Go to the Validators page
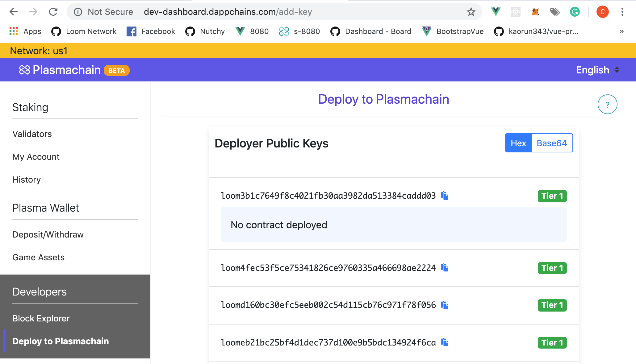Image resolution: width=636 pixels, height=364 pixels. point(32,134)
